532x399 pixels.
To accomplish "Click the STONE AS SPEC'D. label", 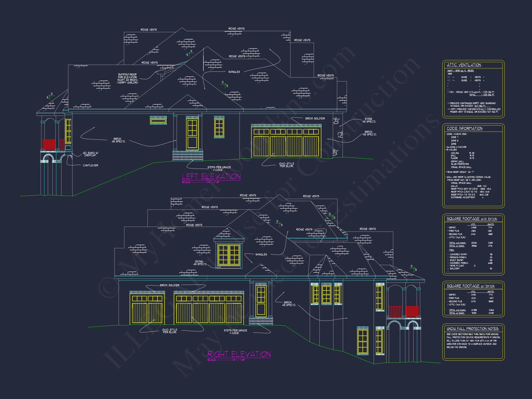I will click(x=369, y=120).
